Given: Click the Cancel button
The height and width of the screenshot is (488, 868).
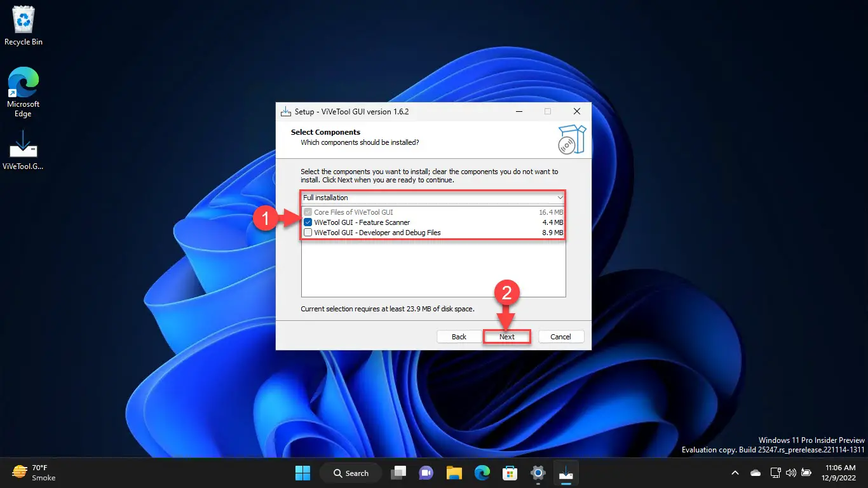Looking at the screenshot, I should [x=560, y=337].
